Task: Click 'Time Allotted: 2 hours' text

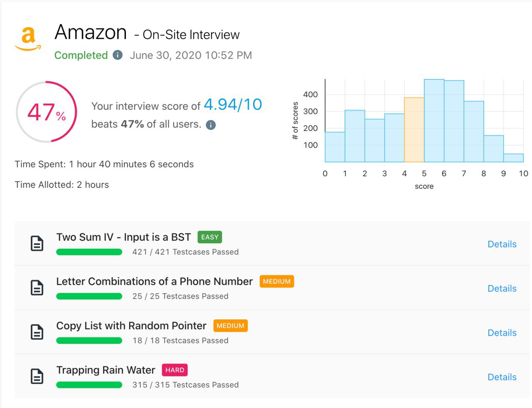Action: click(x=62, y=185)
